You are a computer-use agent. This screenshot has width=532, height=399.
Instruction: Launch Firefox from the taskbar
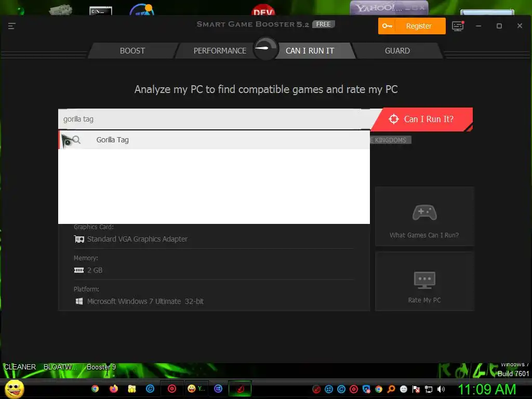[x=114, y=389]
